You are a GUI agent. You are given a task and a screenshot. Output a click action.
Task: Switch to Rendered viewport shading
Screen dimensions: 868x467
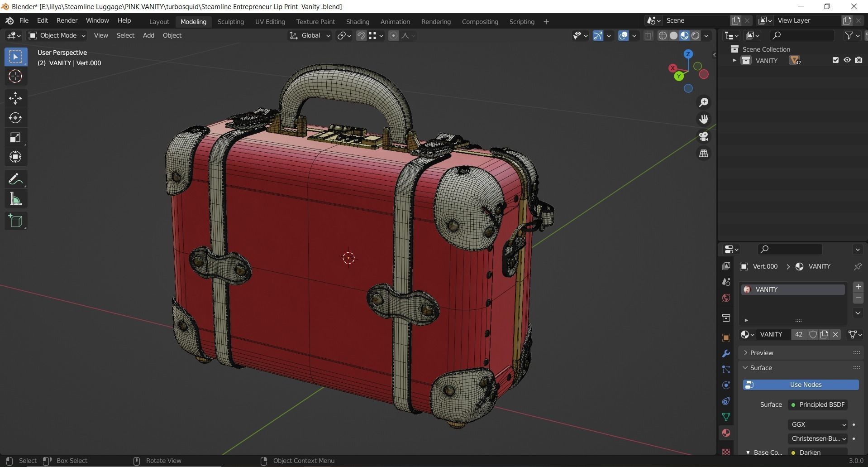[696, 35]
